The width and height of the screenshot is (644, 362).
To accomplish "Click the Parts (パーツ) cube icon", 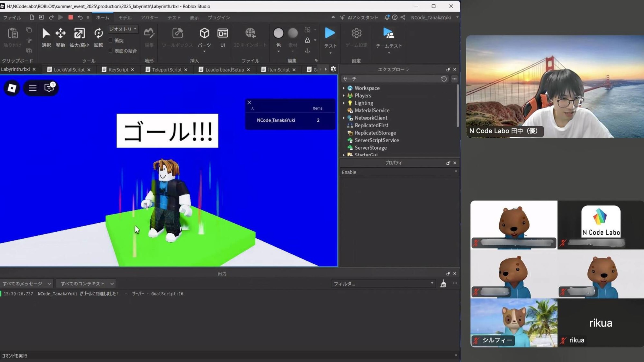I will [x=204, y=33].
